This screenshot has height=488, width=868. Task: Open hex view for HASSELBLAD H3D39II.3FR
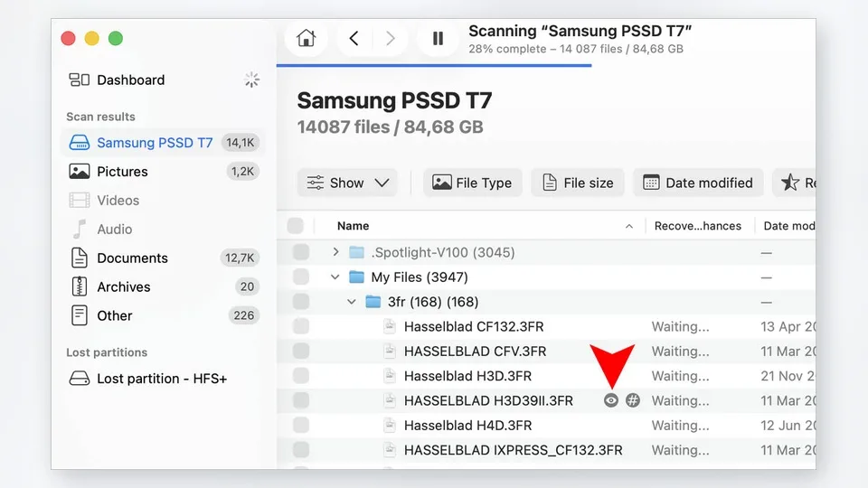click(633, 400)
